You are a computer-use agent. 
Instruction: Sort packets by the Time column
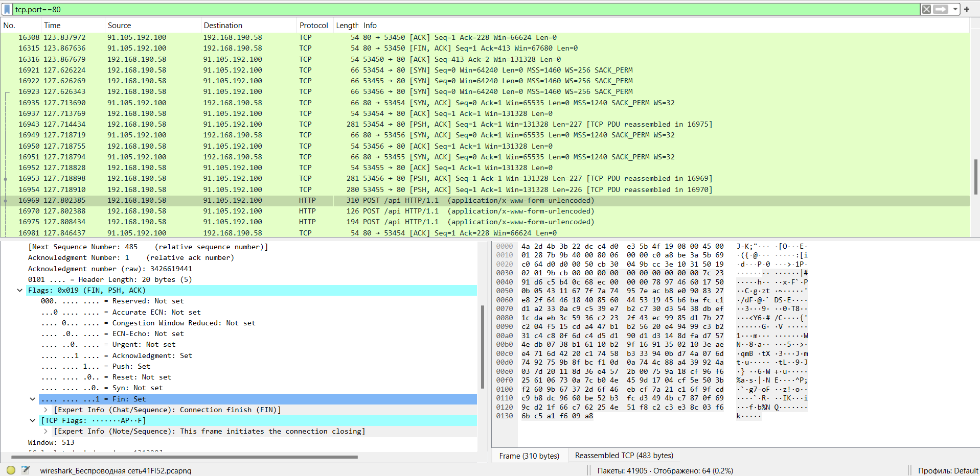click(x=52, y=26)
